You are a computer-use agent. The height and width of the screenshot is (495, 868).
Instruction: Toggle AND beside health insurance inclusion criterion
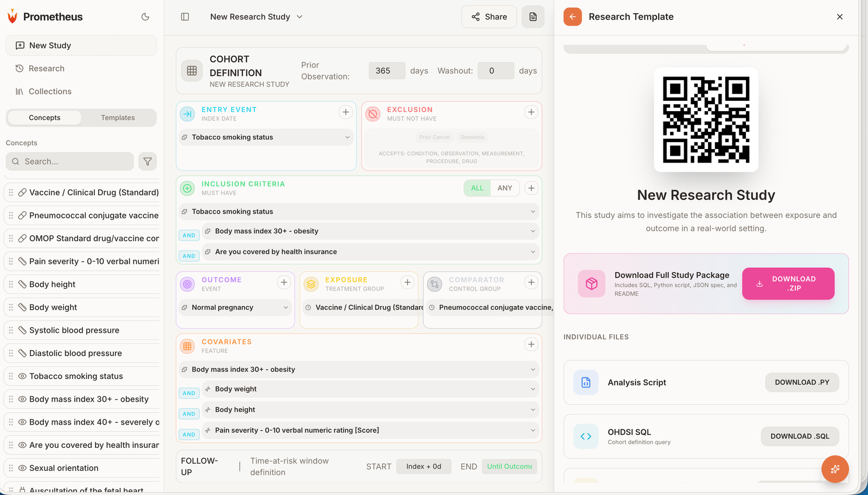tap(188, 255)
